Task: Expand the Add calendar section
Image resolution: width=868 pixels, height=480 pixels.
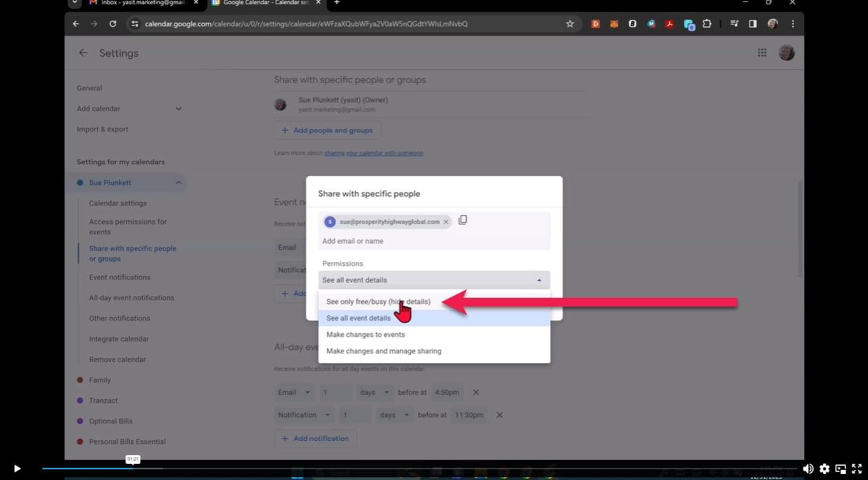Action: point(178,109)
